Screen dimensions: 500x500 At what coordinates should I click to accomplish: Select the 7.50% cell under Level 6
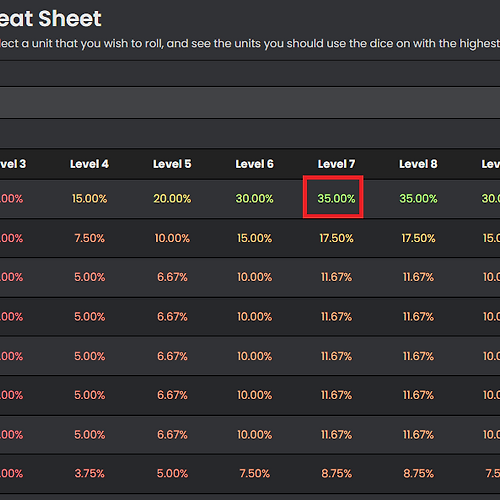point(254,474)
